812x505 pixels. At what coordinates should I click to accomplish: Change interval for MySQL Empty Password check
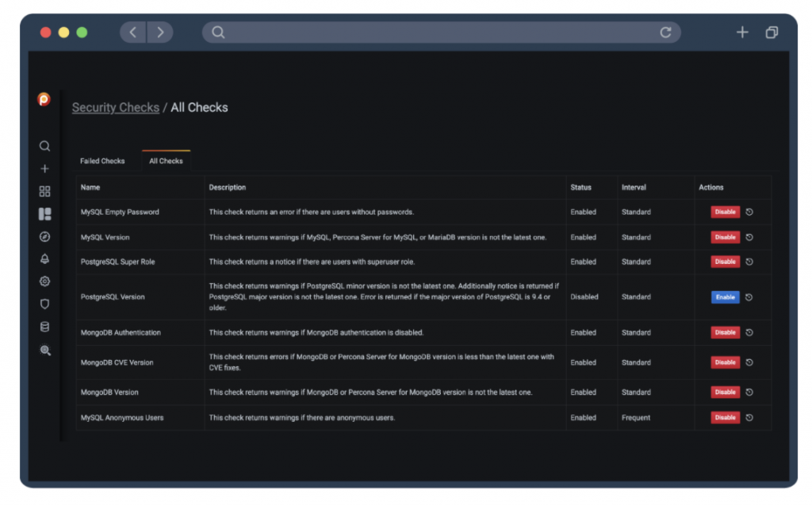(749, 212)
